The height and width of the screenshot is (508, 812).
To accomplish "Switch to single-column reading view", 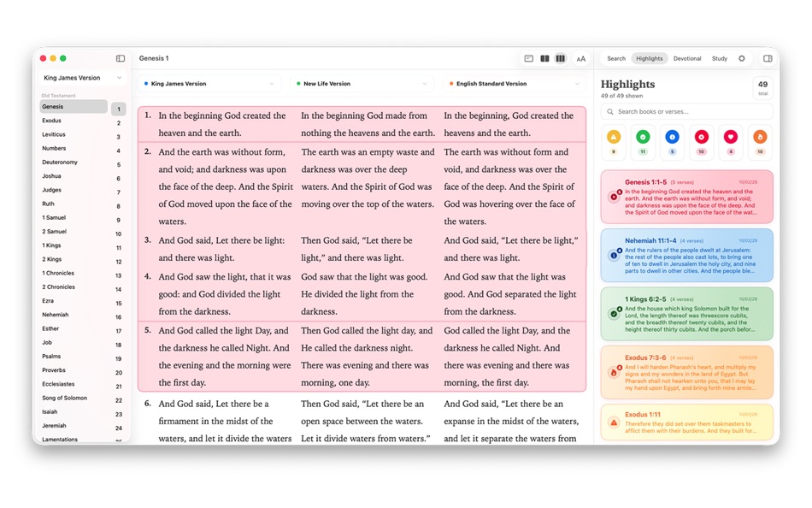I will 528,58.
